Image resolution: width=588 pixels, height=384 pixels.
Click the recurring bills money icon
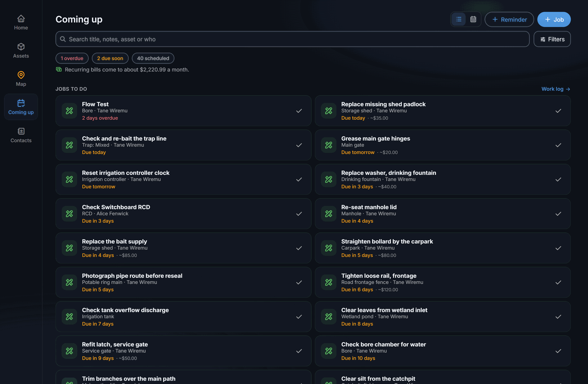(x=59, y=69)
